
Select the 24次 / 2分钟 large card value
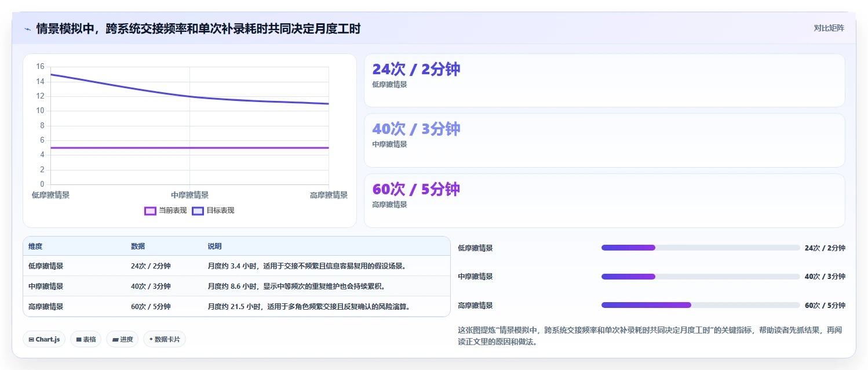(x=416, y=69)
